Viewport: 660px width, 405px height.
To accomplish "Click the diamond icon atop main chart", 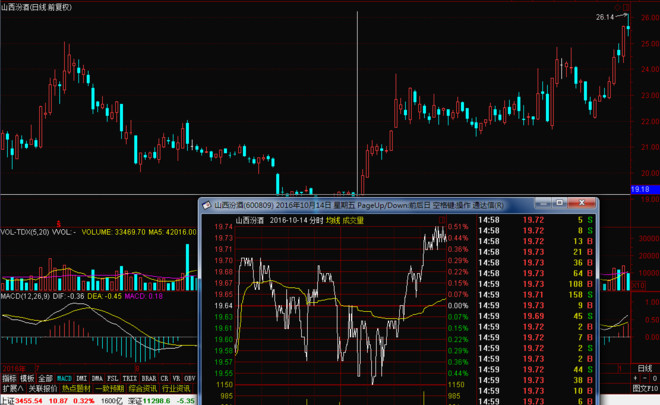I will pos(617,7).
